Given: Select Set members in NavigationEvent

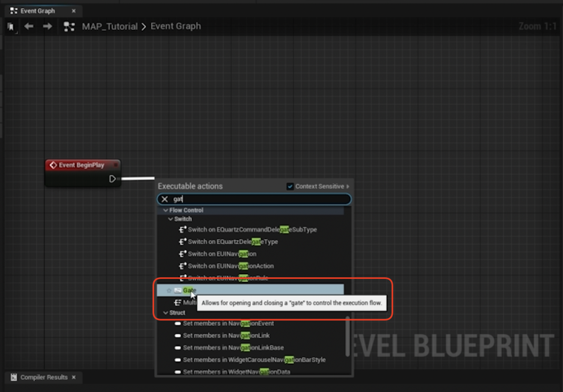Looking at the screenshot, I should tap(229, 324).
